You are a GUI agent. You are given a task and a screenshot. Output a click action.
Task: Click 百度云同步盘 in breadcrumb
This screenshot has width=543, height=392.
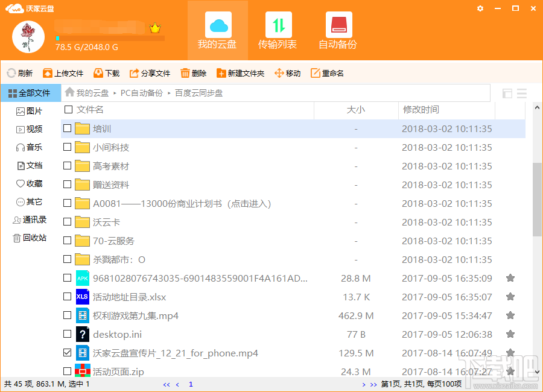[198, 93]
